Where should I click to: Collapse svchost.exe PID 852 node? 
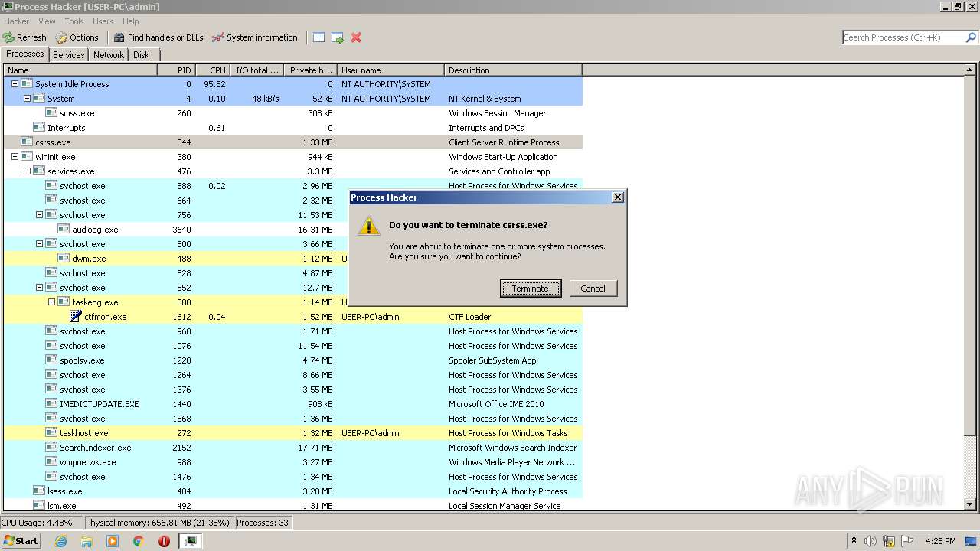point(39,288)
